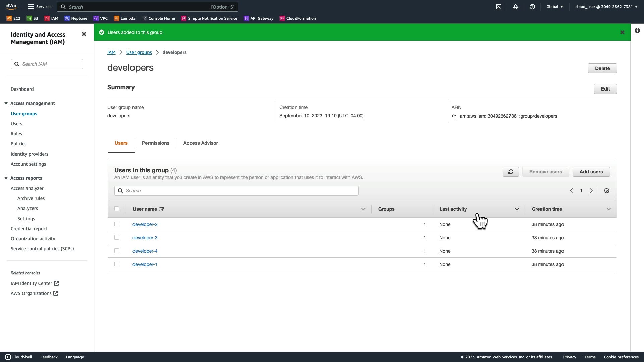Select the developer-2 checkbox
Image resolution: width=644 pixels, height=362 pixels.
tap(117, 224)
